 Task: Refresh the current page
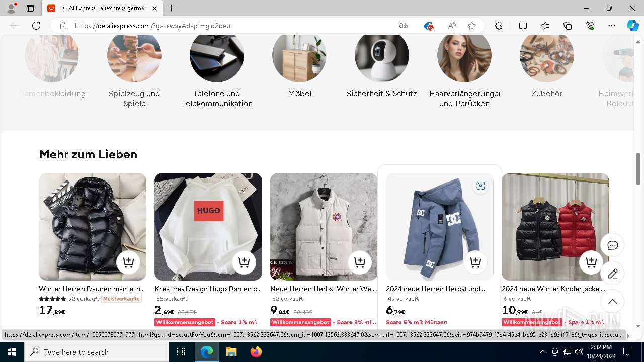[x=36, y=26]
